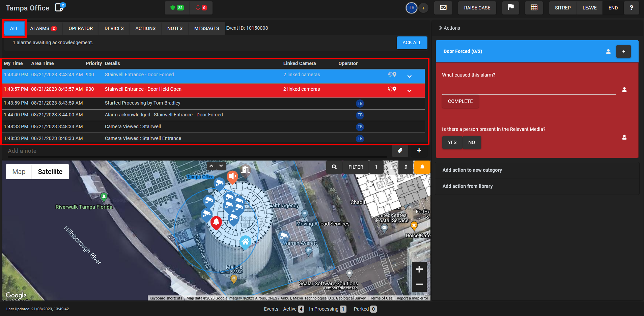This screenshot has width=644, height=316.
Task: Expand 'Add action from library'
Action: [537, 186]
